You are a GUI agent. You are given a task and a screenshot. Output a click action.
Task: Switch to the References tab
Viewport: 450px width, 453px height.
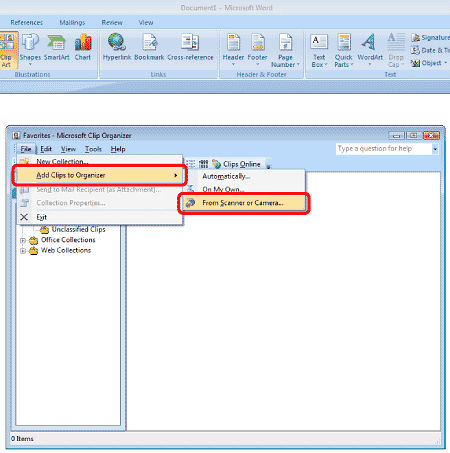[x=27, y=23]
